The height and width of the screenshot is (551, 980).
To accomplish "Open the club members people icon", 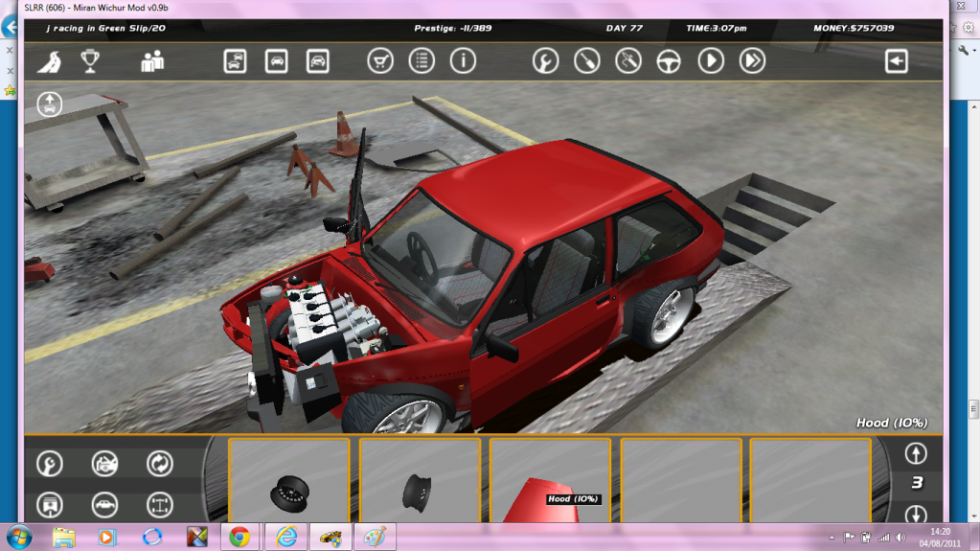I will [152, 61].
